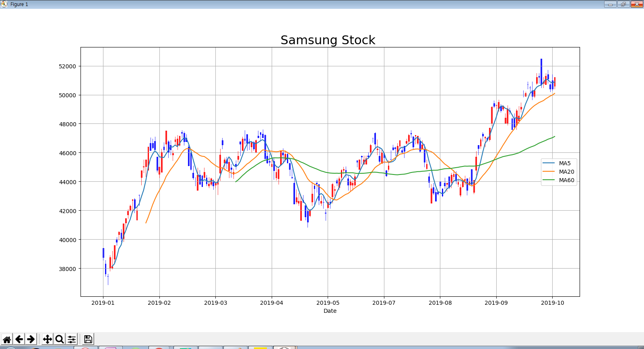Viewport: 644px width, 349px height.
Task: Restore down the Figure 1 window
Action: [623, 4]
